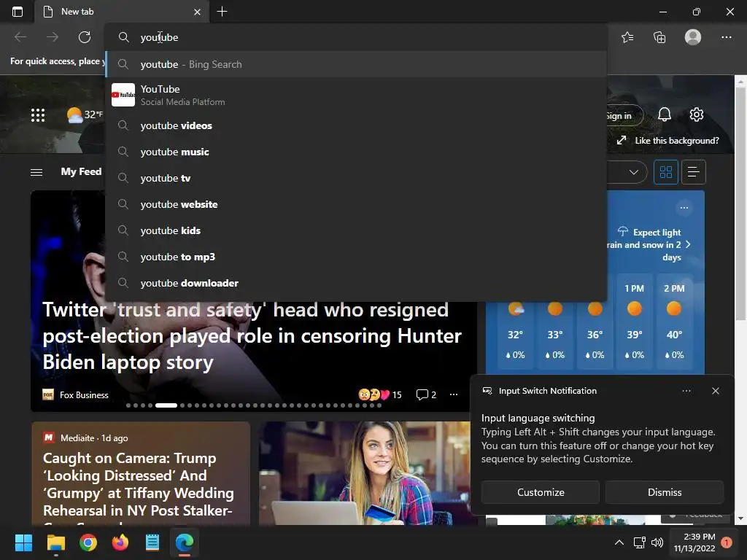Open more options on Fox Business story

pyautogui.click(x=454, y=394)
